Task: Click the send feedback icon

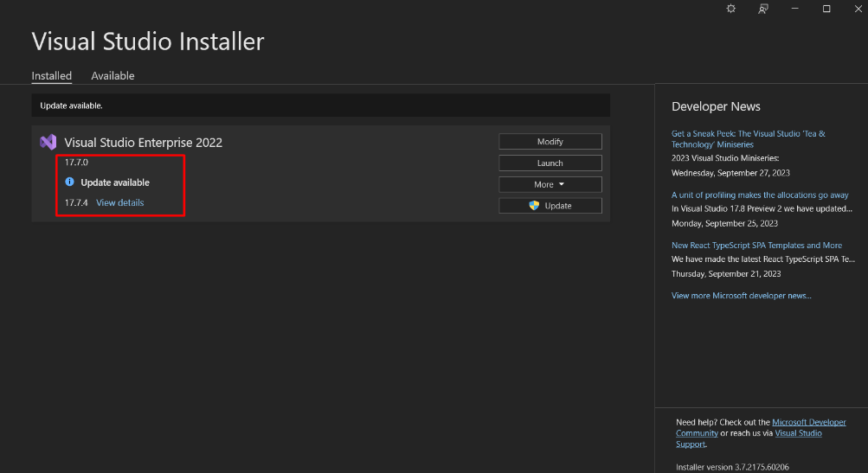Action: pyautogui.click(x=762, y=9)
